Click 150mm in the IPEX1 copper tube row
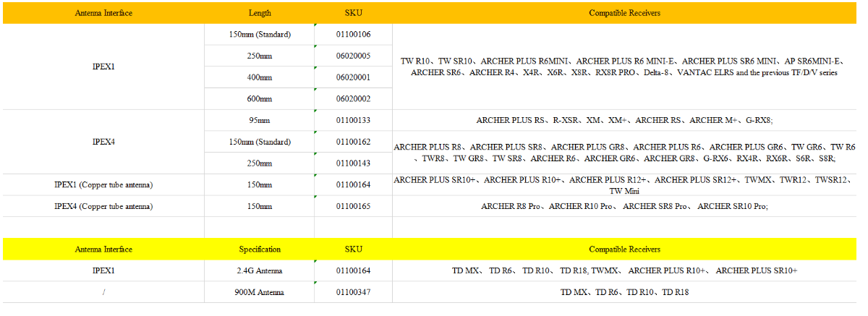The image size is (868, 316). (260, 185)
